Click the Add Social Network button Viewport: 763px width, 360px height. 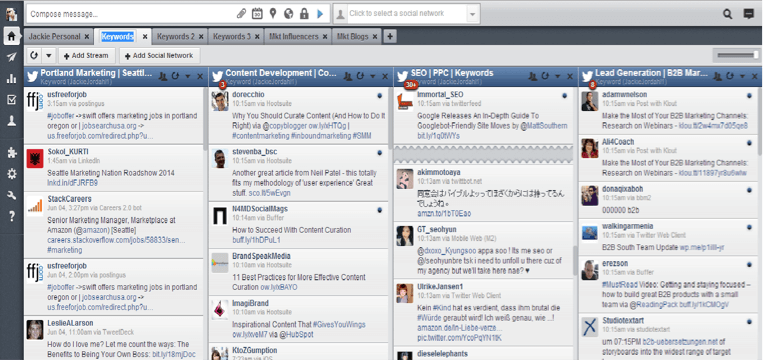tap(159, 55)
